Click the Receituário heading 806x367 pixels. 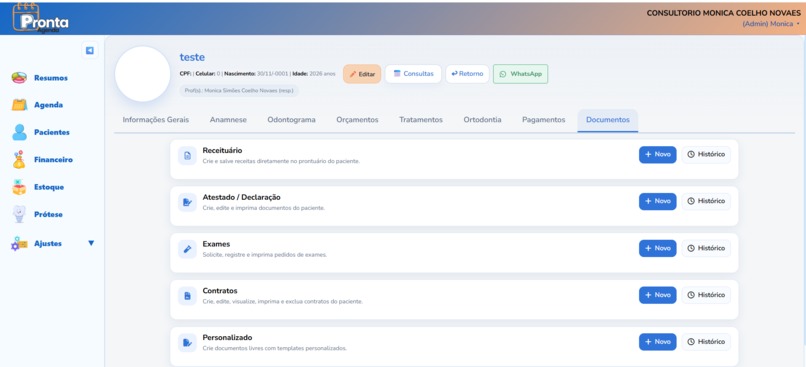pos(222,151)
